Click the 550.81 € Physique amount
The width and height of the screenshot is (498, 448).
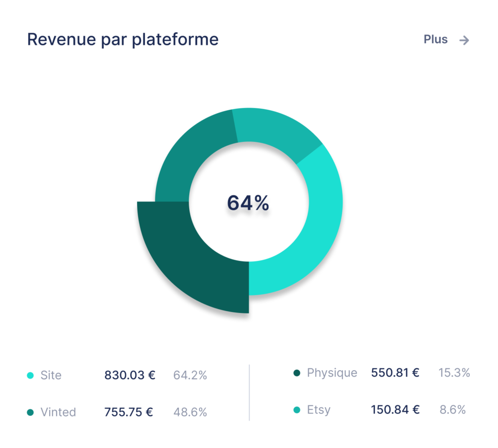point(395,373)
